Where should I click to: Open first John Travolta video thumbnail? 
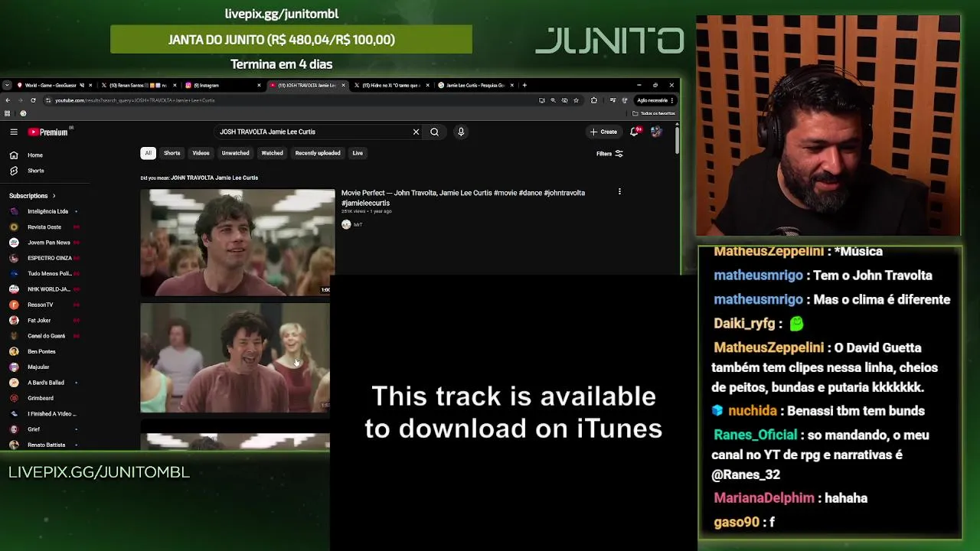(237, 242)
